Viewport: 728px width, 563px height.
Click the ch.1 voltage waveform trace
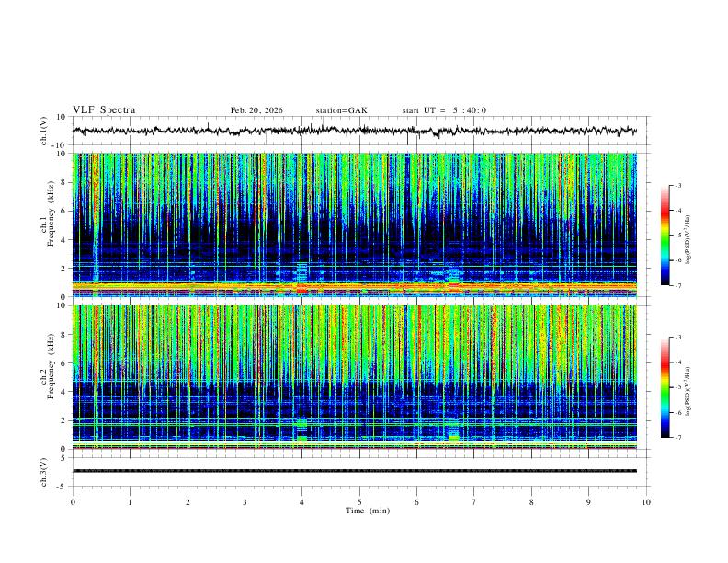tap(355, 131)
